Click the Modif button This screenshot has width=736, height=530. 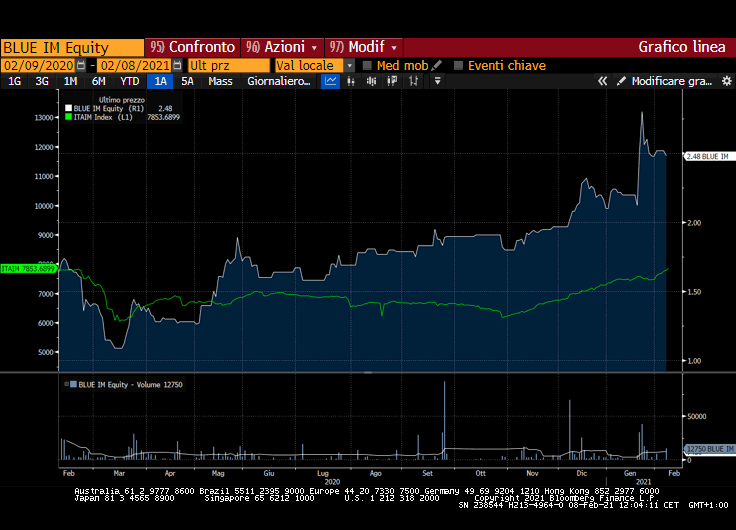click(x=365, y=47)
